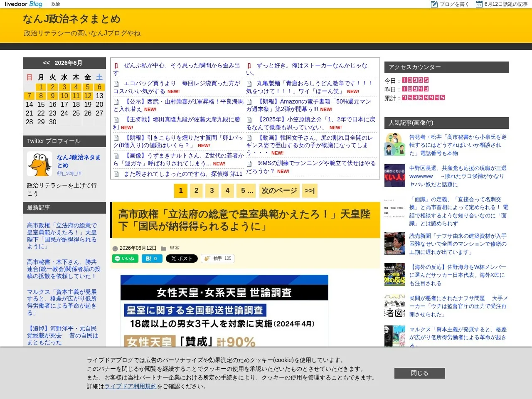The height and width of the screenshot is (399, 532).
Task: Open thumbnail for 民間が悪者にされたナフサ article
Action: pos(395,306)
